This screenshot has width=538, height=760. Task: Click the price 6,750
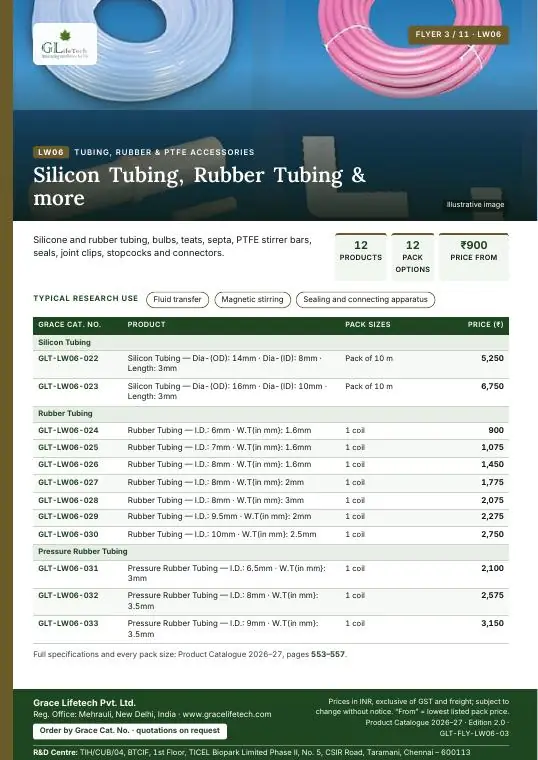492,386
